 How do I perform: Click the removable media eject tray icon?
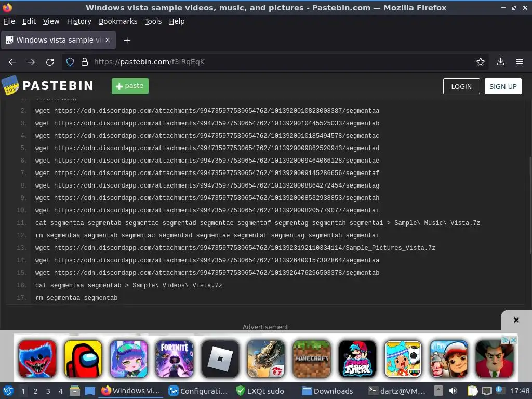[438, 391]
